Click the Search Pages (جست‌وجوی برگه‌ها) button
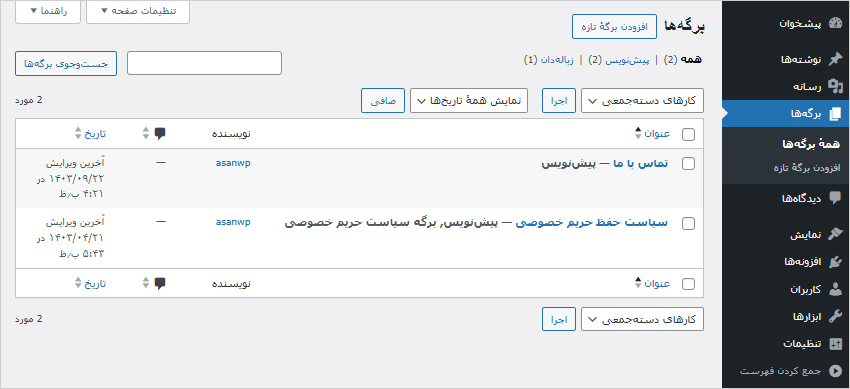This screenshot has width=850, height=389. 66,63
